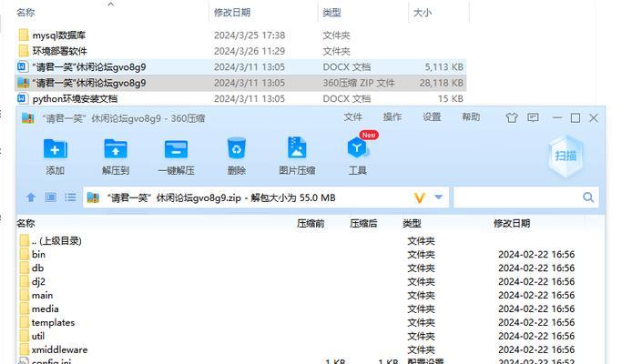The image size is (642, 364).
Task: Click the 5,113 KB size cell
Action: pos(443,66)
